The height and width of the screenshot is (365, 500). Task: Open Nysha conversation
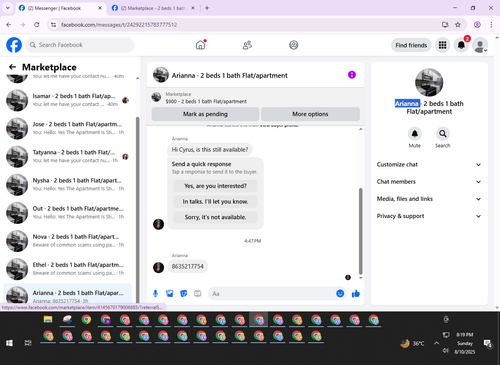(x=68, y=185)
